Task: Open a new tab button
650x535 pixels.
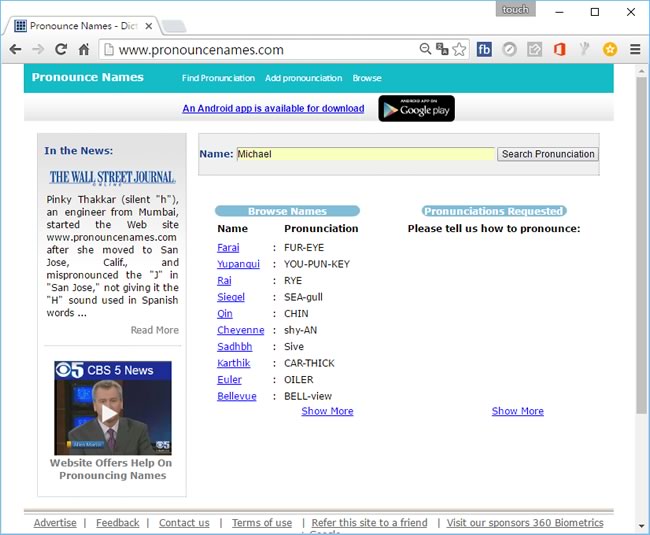Action: click(x=174, y=27)
